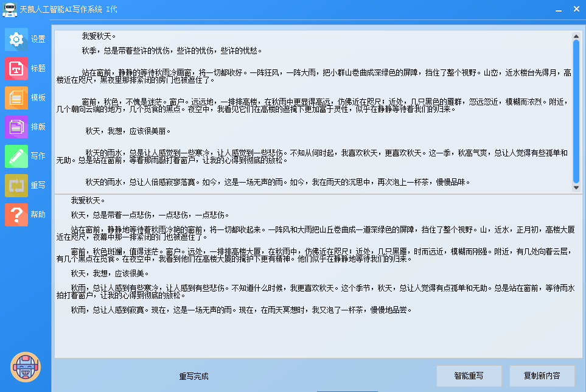This screenshot has width=586, height=392.
Task: Click the scrollbar down arrow in upper pane
Action: click(x=576, y=188)
